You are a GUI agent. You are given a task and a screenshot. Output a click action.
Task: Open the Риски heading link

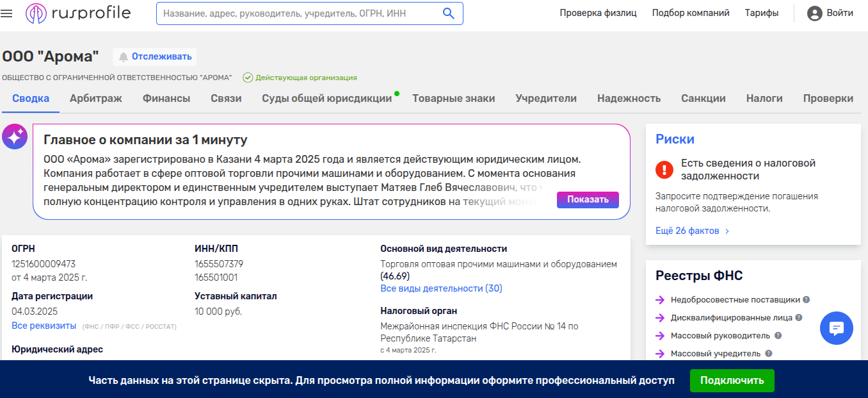(675, 139)
